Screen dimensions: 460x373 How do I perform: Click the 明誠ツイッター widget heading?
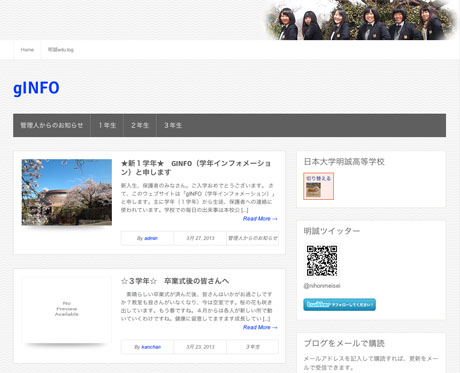pos(332,231)
